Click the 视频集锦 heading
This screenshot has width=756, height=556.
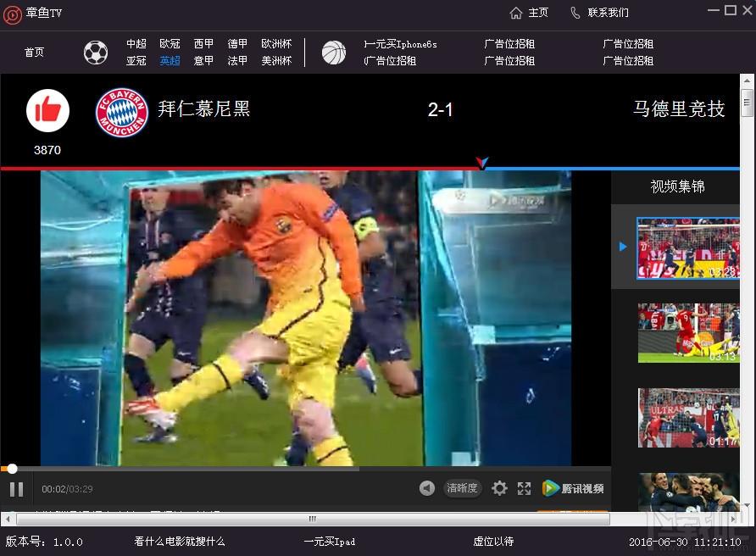(677, 186)
